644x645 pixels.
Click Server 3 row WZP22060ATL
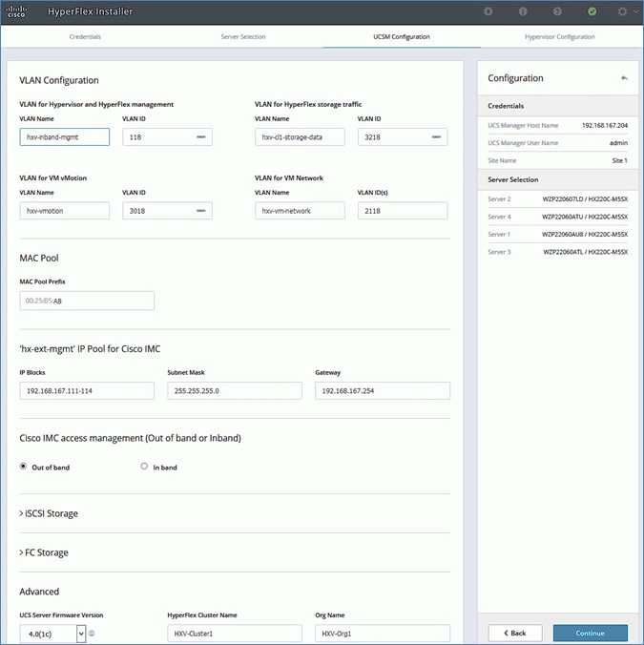click(557, 252)
